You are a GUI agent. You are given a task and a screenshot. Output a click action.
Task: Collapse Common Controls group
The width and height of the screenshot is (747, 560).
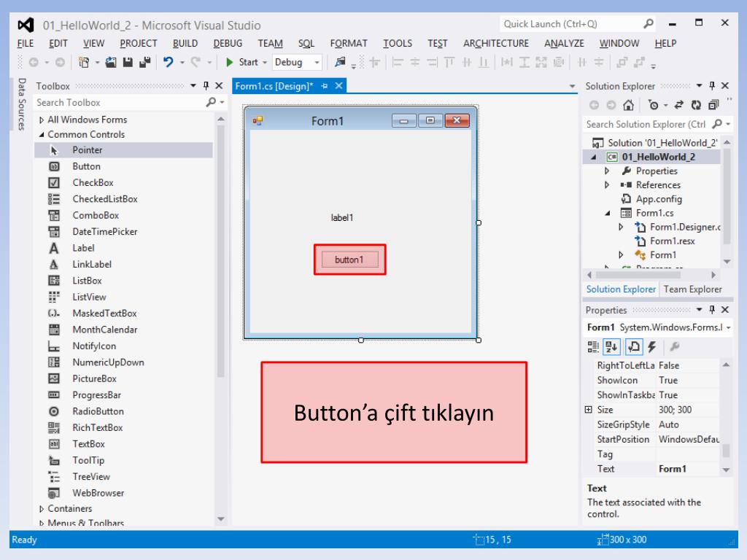click(x=42, y=135)
